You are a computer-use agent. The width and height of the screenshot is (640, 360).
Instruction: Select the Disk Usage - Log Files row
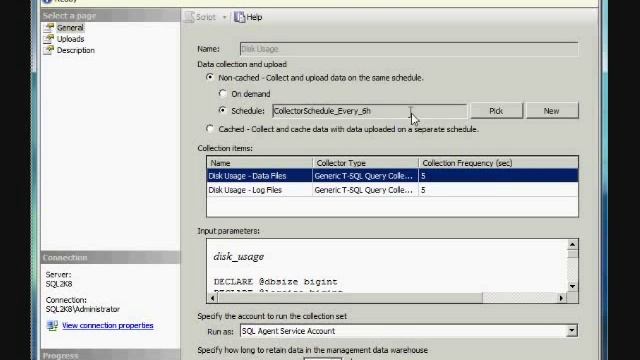click(x=392, y=190)
